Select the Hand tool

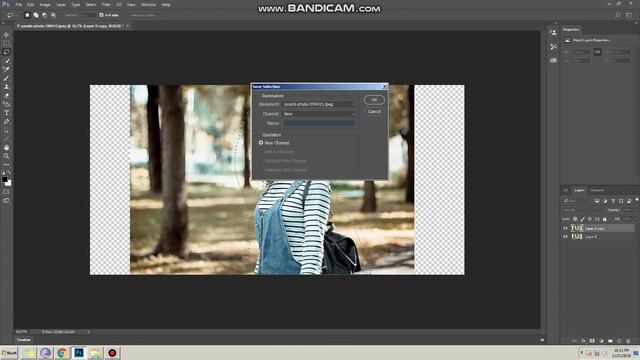(x=6, y=147)
